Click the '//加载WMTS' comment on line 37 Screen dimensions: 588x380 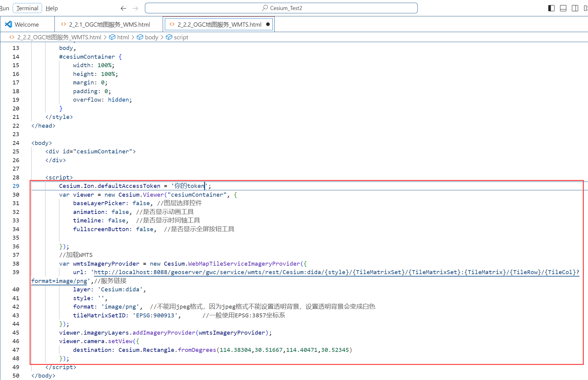pos(76,255)
